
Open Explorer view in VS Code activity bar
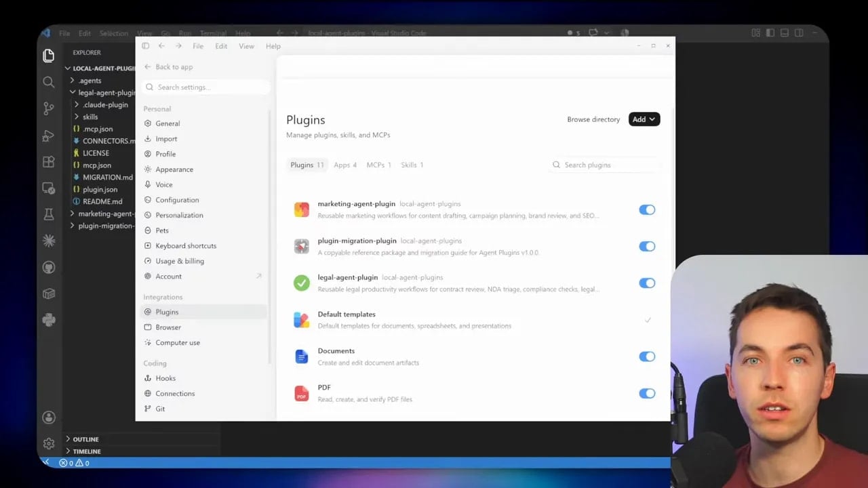[48, 56]
